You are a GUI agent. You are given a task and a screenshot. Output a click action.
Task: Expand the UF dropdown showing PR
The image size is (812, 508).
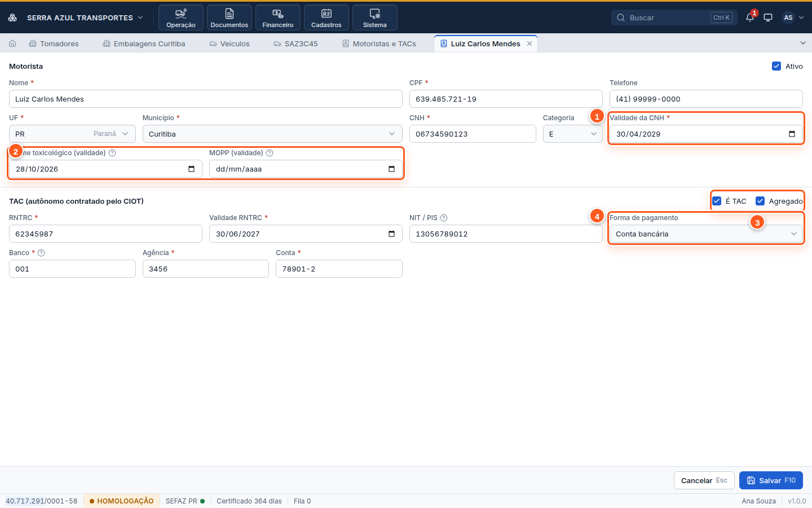point(72,134)
